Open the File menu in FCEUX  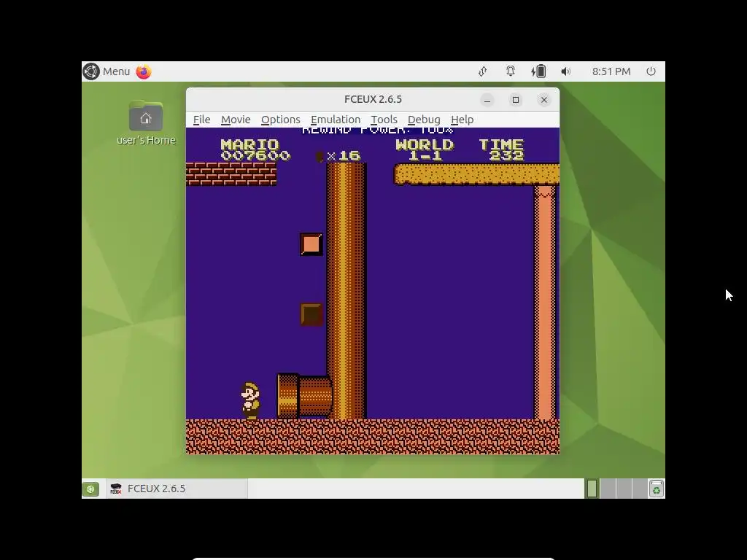(201, 120)
